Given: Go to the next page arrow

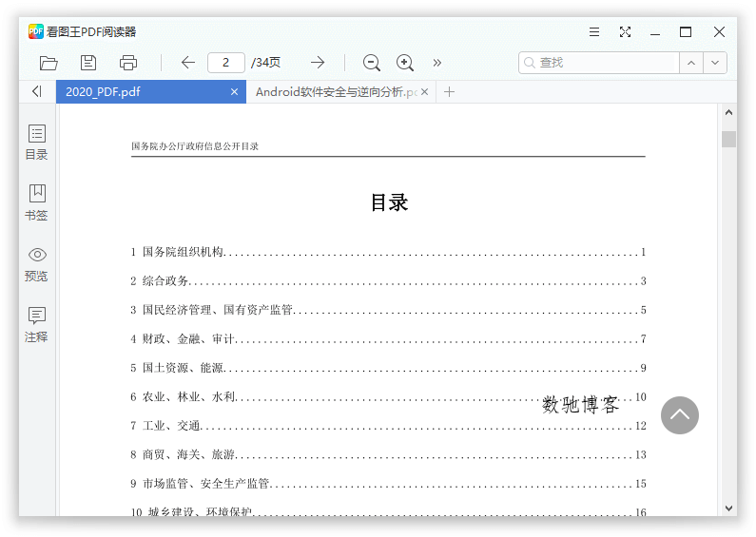Looking at the screenshot, I should tap(318, 62).
